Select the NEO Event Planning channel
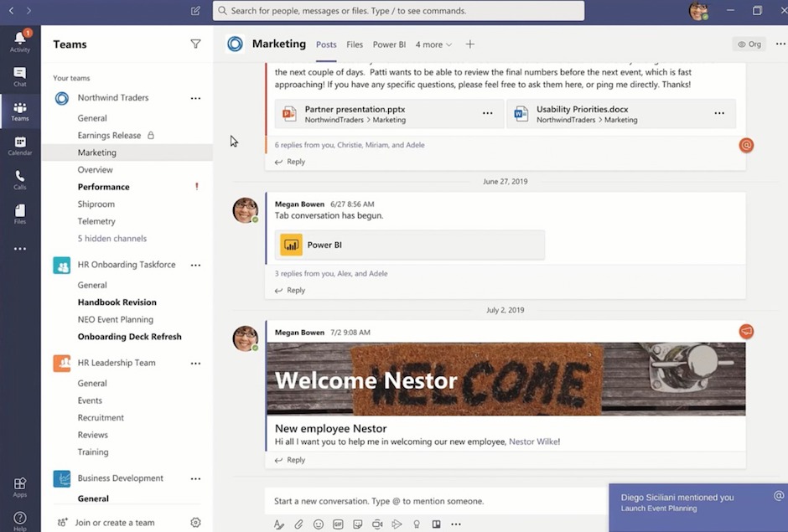The width and height of the screenshot is (788, 532). pos(115,319)
